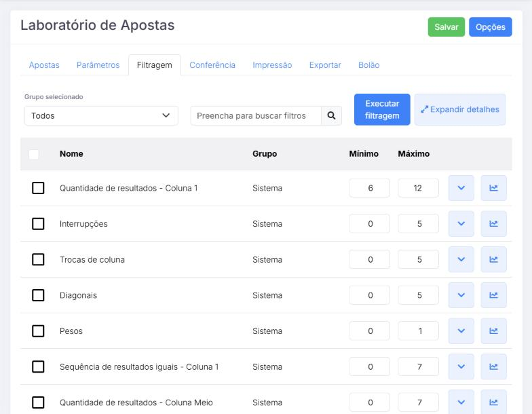The image size is (532, 414).
Task: Go to the Conferência tab
Action: click(x=212, y=65)
